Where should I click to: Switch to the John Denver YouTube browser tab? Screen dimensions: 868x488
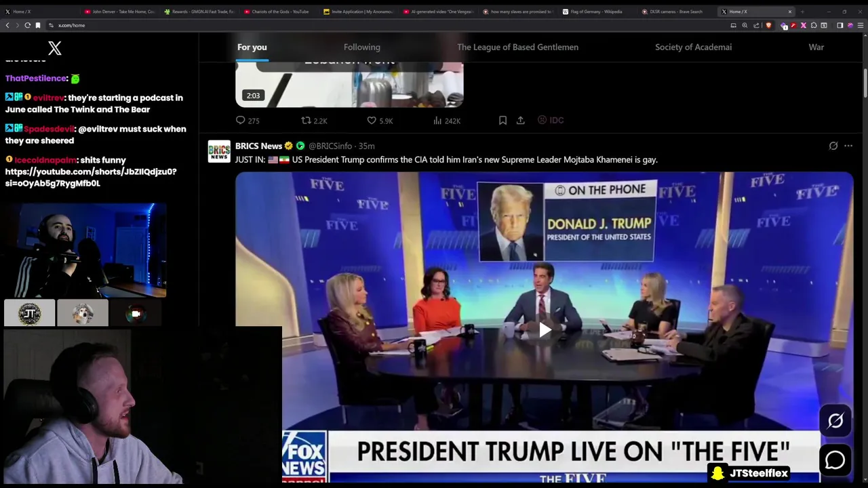click(119, 12)
